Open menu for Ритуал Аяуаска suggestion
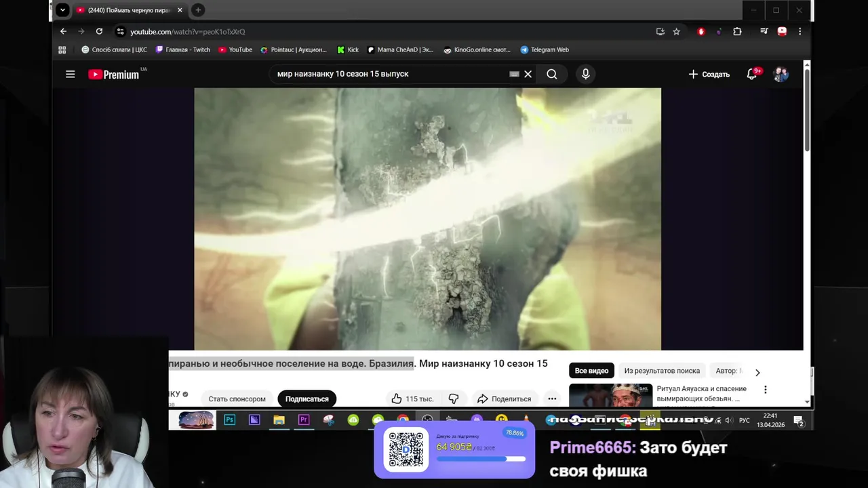The image size is (868, 488). (766, 390)
